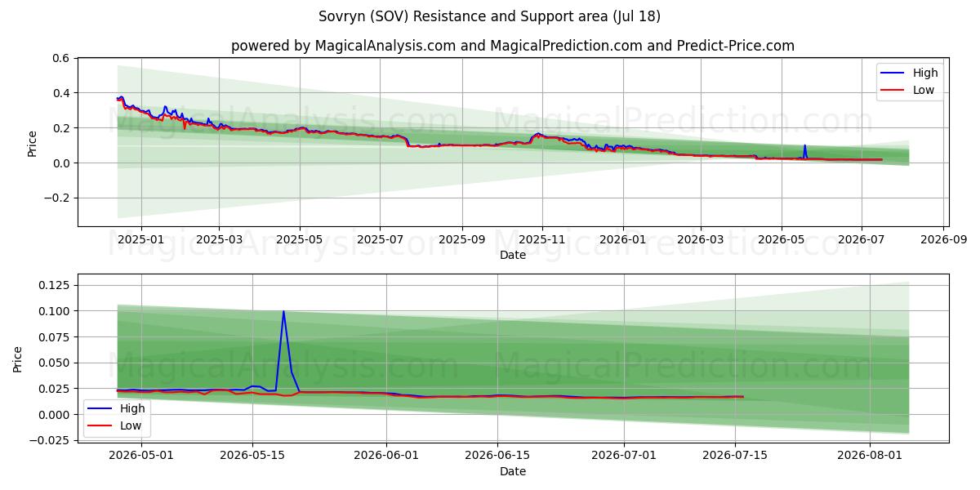Click the 2026-05-15 tick label
Screen dimensions: 980x490
click(252, 456)
